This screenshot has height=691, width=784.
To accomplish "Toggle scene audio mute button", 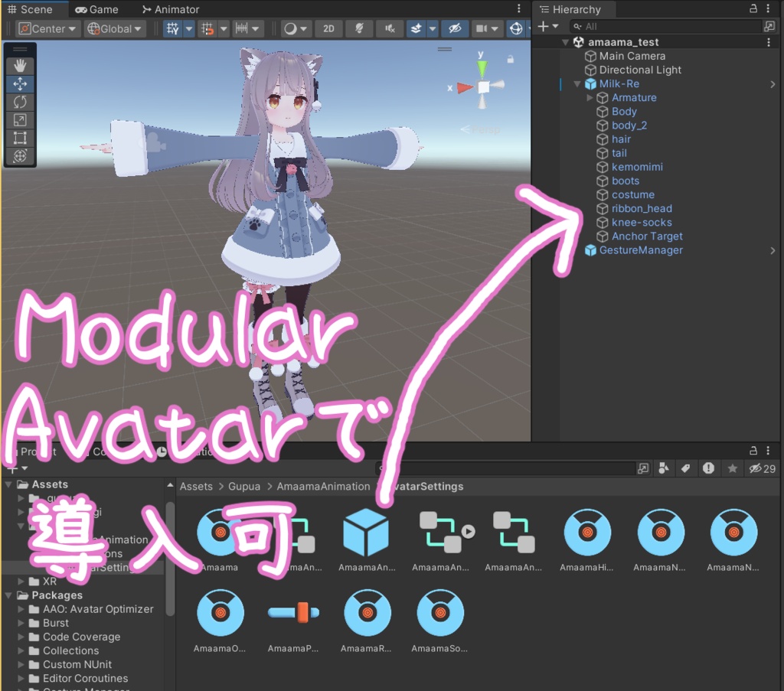I will 390,28.
